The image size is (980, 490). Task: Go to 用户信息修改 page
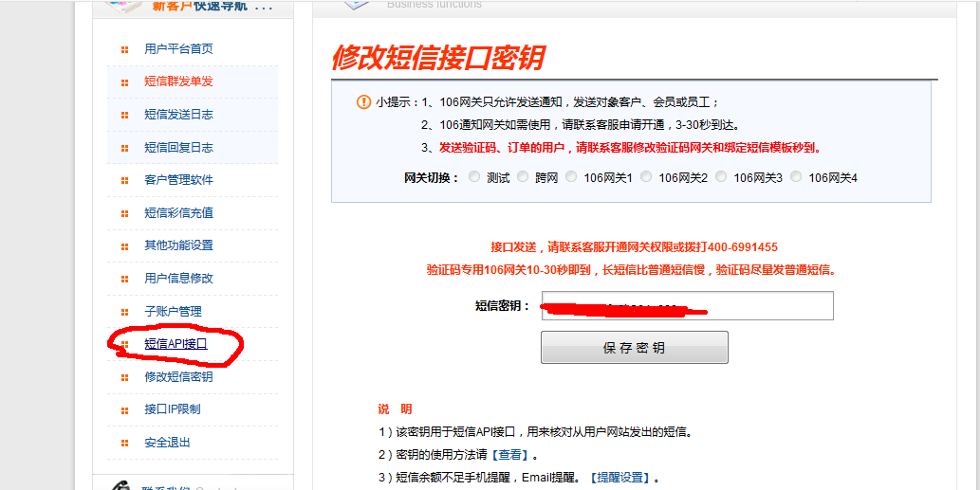pos(178,279)
